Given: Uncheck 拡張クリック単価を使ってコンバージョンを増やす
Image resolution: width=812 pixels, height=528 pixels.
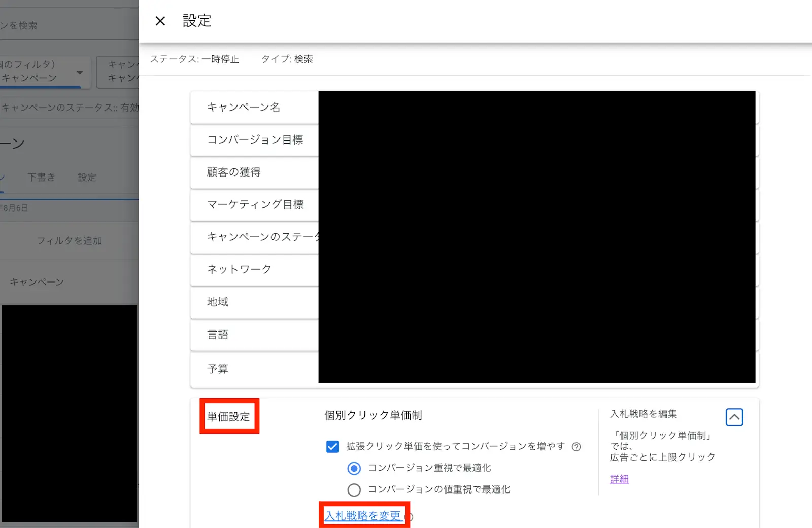Looking at the screenshot, I should coord(332,447).
